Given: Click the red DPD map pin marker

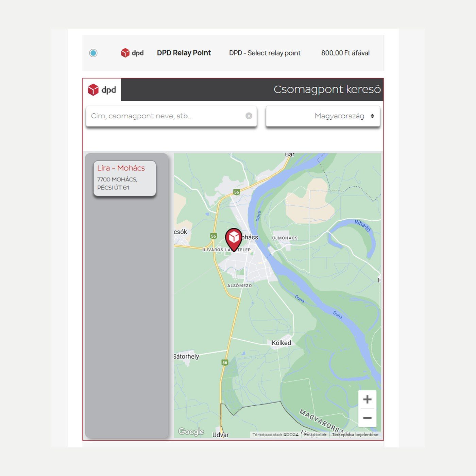Looking at the screenshot, I should point(234,239).
